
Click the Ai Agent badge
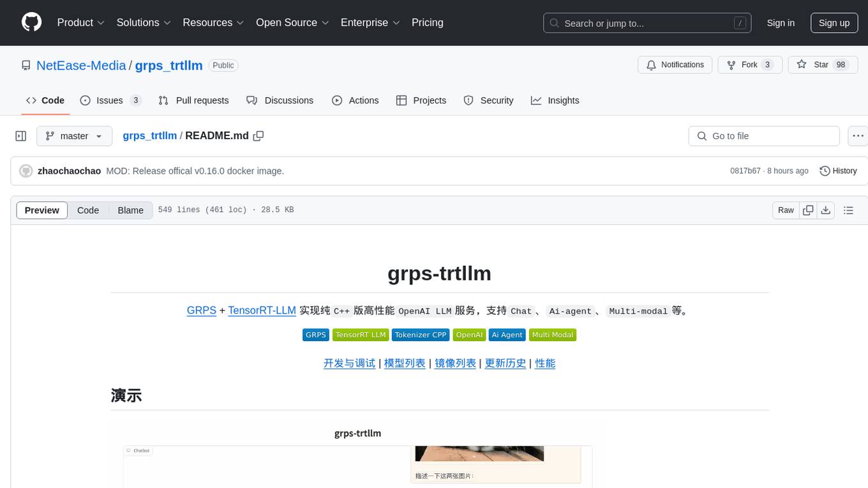pos(507,335)
